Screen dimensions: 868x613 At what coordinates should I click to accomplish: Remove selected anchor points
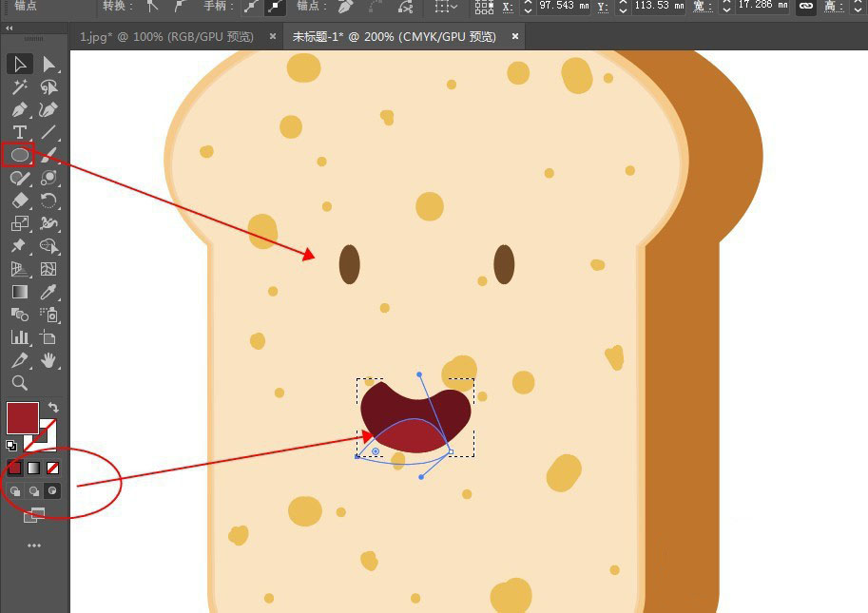tap(345, 6)
